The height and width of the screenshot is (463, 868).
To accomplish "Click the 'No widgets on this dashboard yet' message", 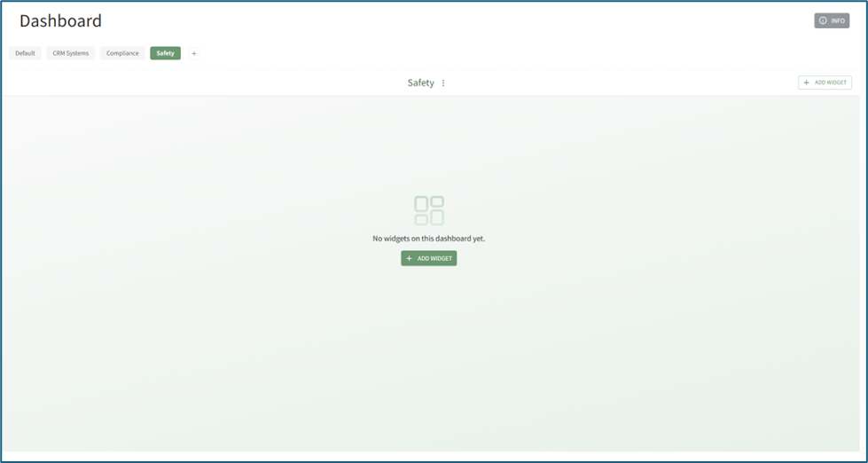I will click(x=429, y=239).
